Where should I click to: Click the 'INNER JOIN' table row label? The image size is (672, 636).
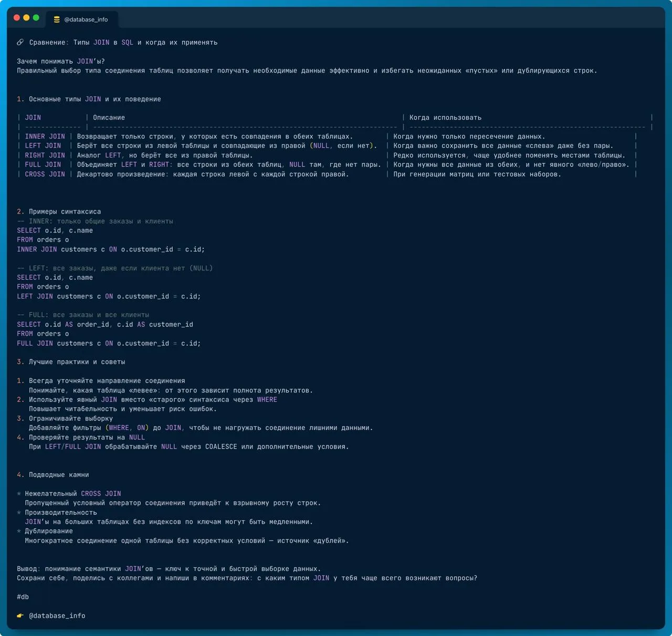point(45,136)
